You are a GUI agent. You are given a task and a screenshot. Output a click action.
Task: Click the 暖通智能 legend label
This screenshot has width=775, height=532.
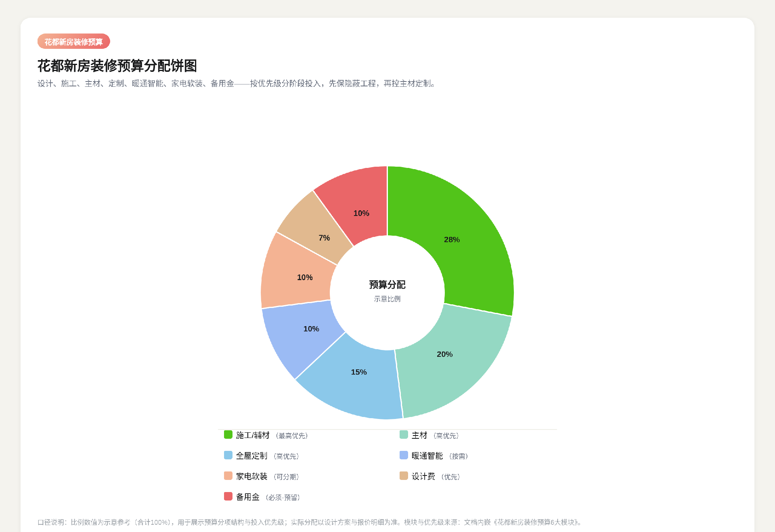tap(427, 456)
